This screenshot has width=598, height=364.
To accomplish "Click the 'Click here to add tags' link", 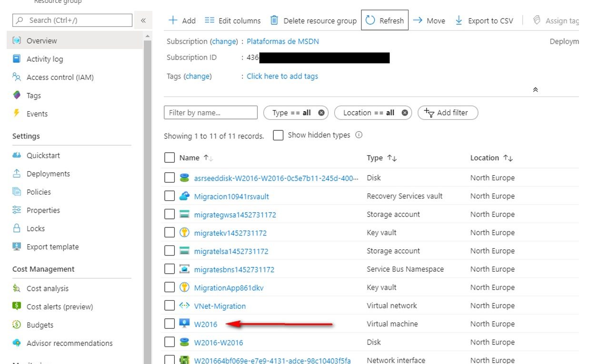I will coord(282,76).
